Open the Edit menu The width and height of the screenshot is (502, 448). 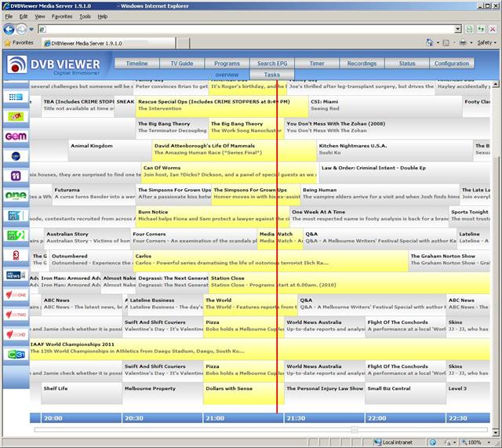24,16
